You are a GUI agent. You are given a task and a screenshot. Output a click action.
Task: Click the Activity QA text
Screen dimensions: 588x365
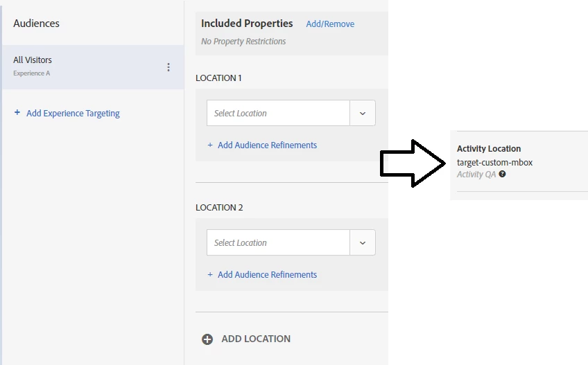pyautogui.click(x=476, y=175)
